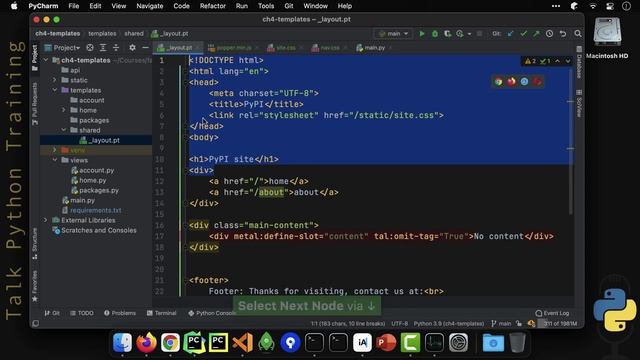640x360 pixels.
Task: Click Collapse All in Project panel
Action: coord(116,48)
